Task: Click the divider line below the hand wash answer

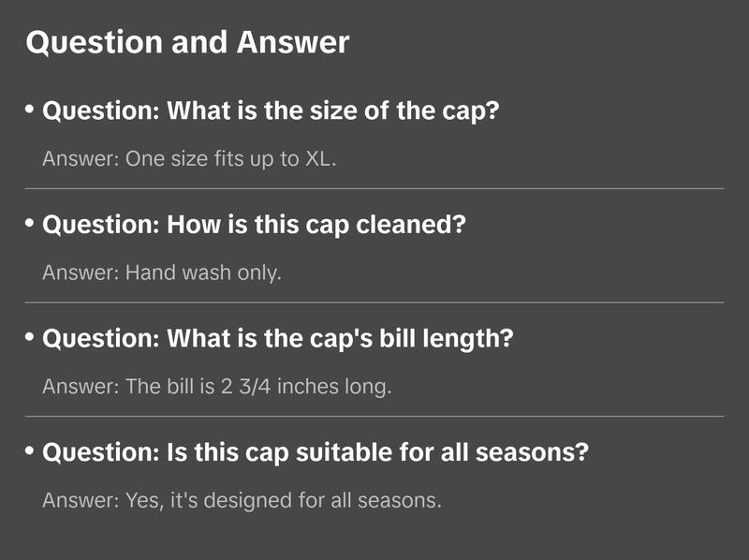Action: 374,302
